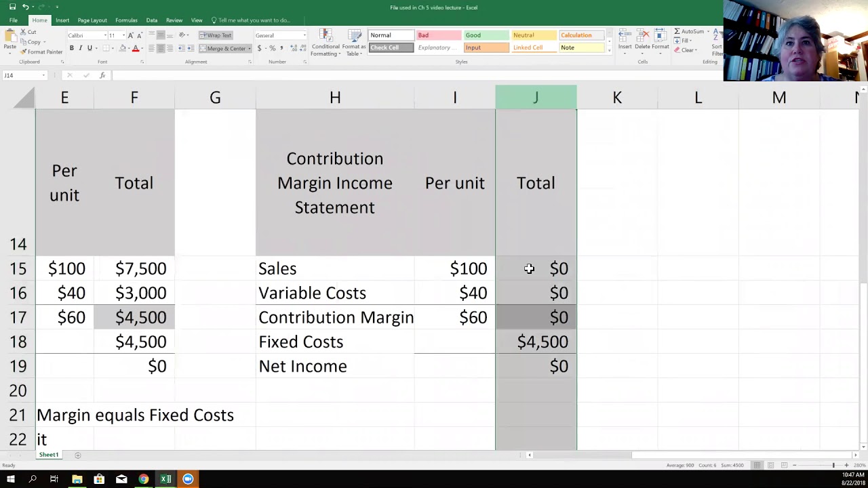The image size is (868, 488).
Task: Apply the Check Cell style
Action: (391, 47)
